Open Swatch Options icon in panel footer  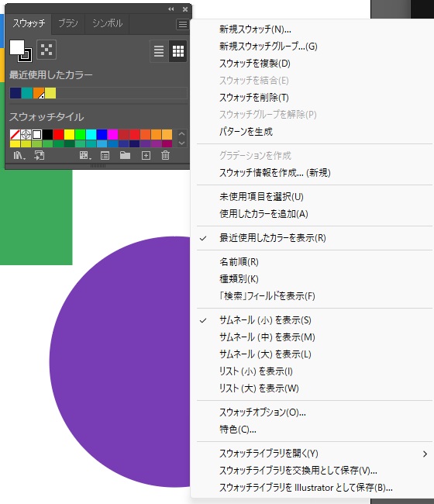[105, 156]
